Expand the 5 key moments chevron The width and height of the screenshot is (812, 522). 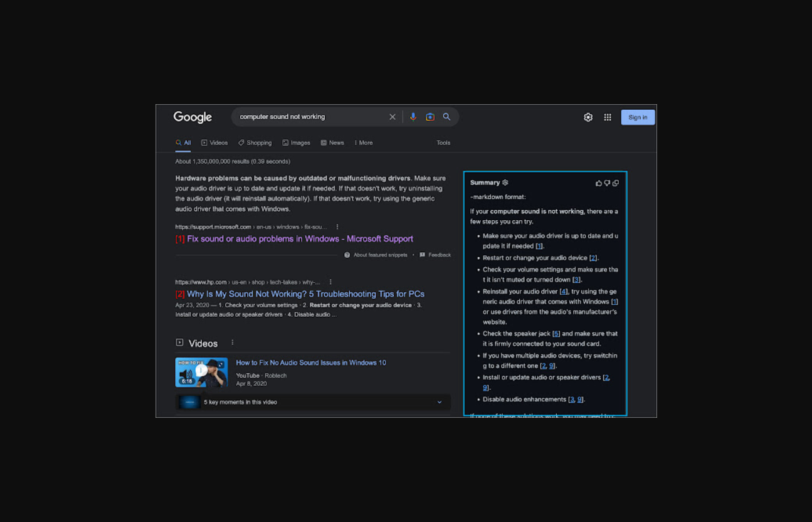point(440,402)
